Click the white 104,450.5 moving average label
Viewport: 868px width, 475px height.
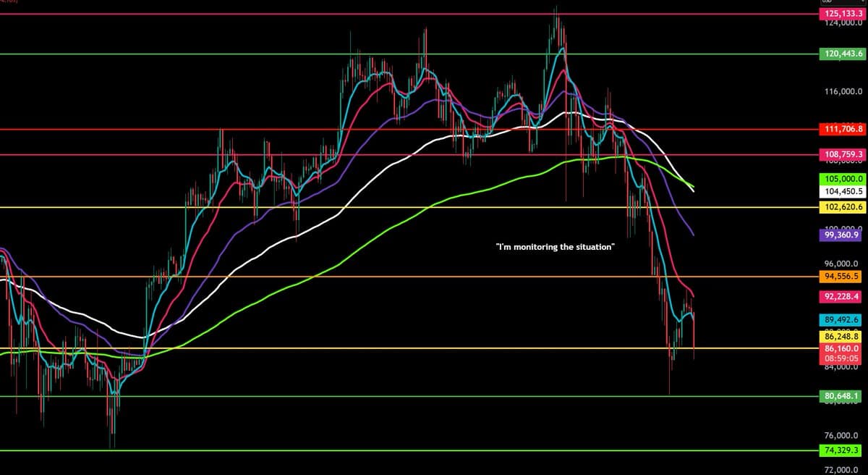click(841, 192)
